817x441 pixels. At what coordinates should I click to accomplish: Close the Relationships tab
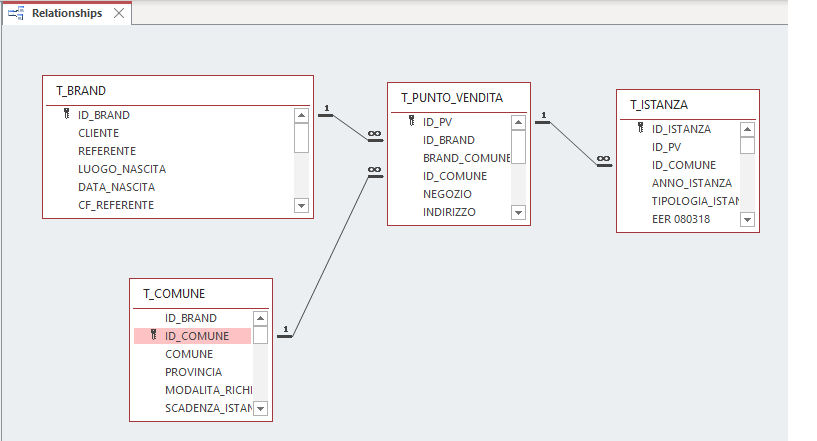pos(119,14)
